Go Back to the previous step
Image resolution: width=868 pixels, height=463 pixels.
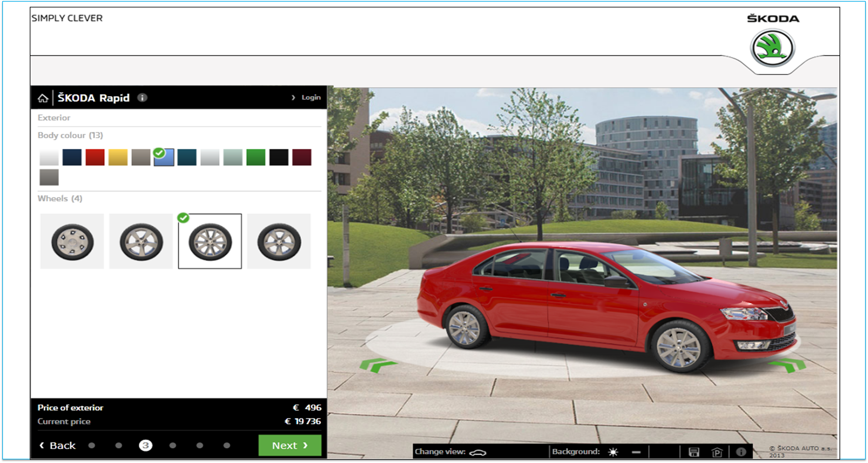57,445
